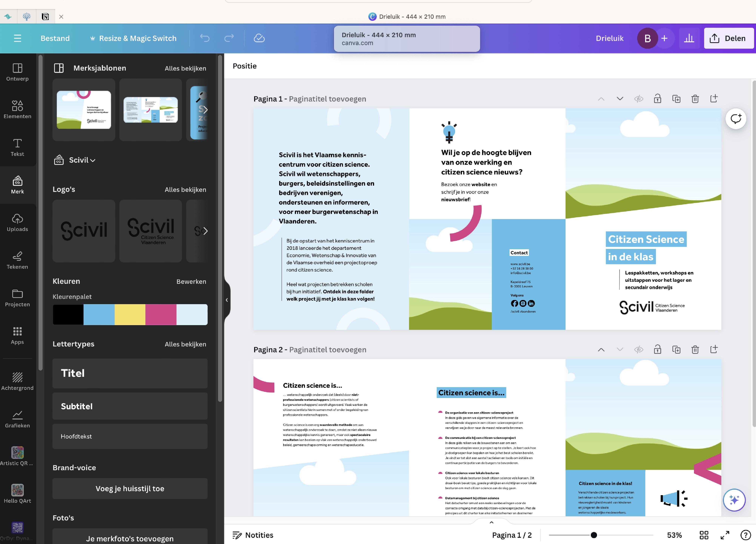Click the Delen share button

click(x=728, y=38)
